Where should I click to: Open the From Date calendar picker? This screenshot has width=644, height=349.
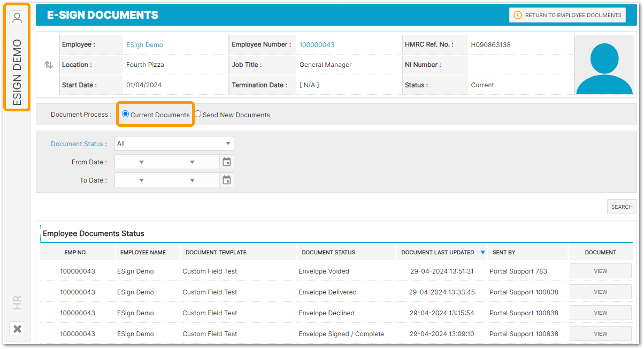pyautogui.click(x=227, y=162)
